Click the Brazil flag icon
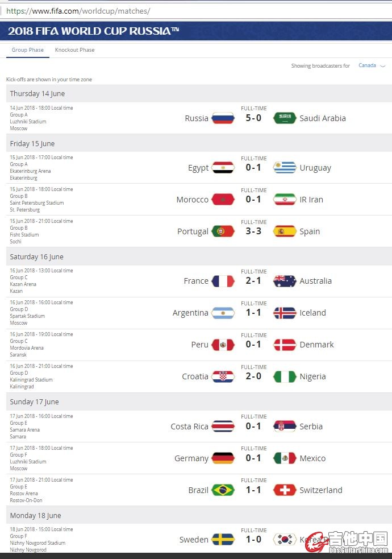 click(x=223, y=490)
